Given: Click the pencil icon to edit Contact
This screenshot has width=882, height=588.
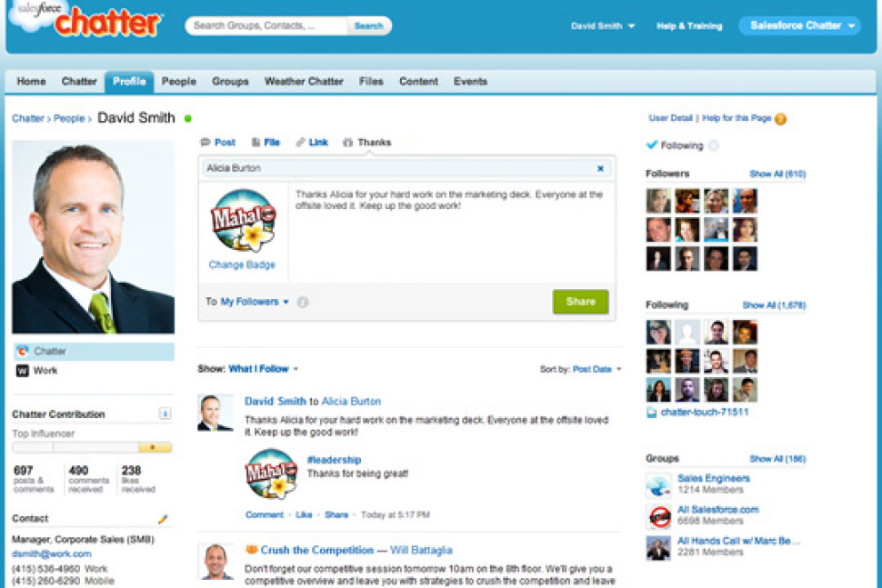Looking at the screenshot, I should [163, 519].
